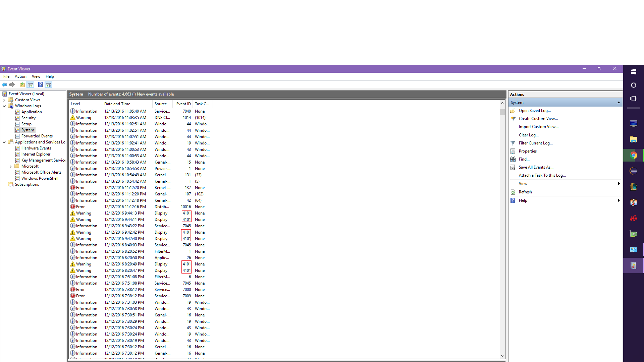Select Setup log in the tree
Image resolution: width=644 pixels, height=362 pixels.
click(x=26, y=124)
